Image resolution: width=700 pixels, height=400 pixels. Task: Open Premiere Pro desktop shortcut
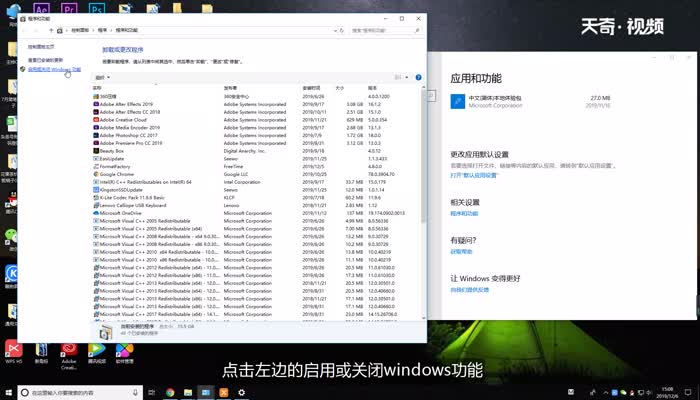click(x=69, y=8)
